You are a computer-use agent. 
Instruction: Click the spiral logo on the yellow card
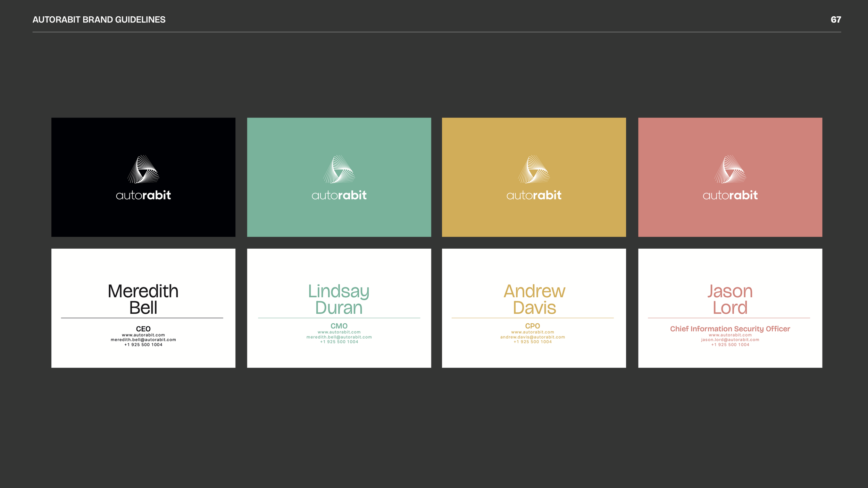(x=534, y=169)
